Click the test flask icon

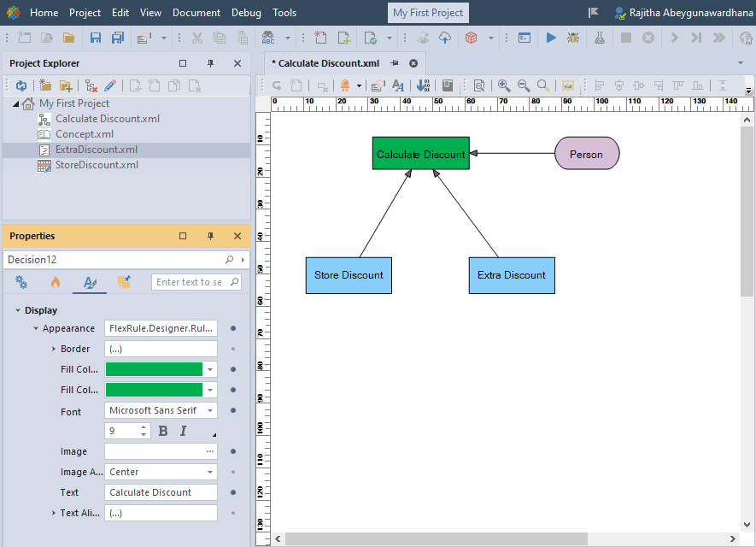(x=600, y=38)
